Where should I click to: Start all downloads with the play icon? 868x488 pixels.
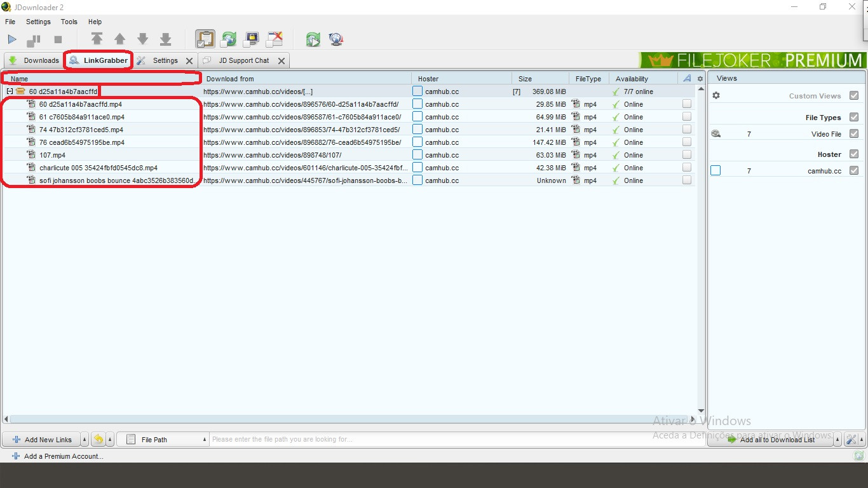click(12, 39)
